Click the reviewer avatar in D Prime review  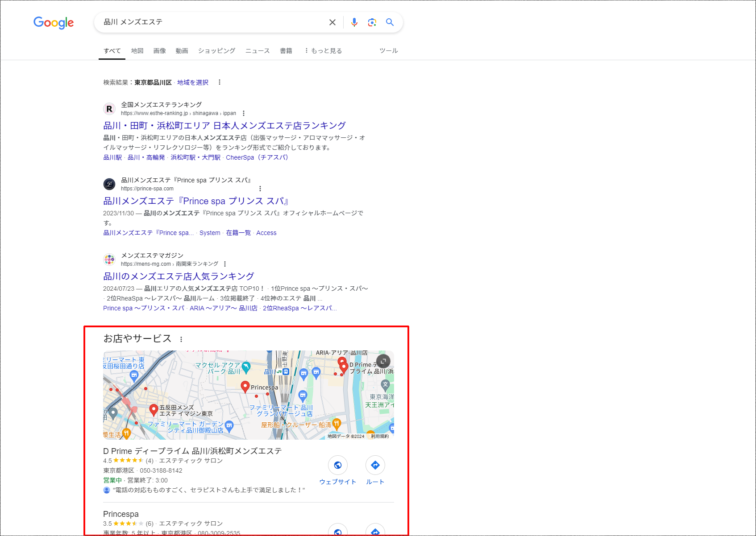click(107, 490)
